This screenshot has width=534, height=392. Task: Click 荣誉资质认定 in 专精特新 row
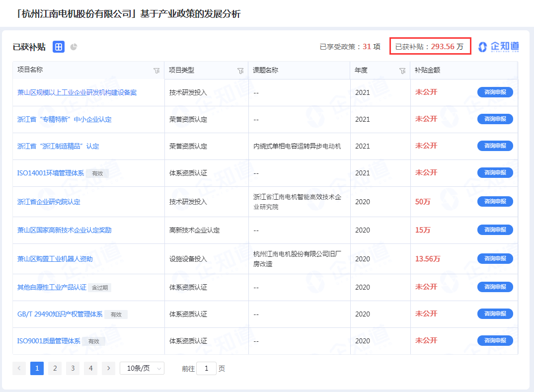pos(188,120)
